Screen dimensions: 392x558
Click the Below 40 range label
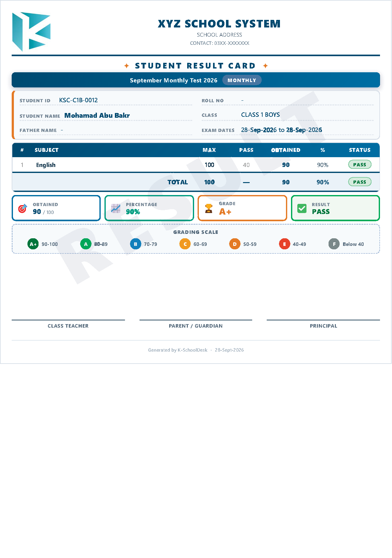point(353,244)
